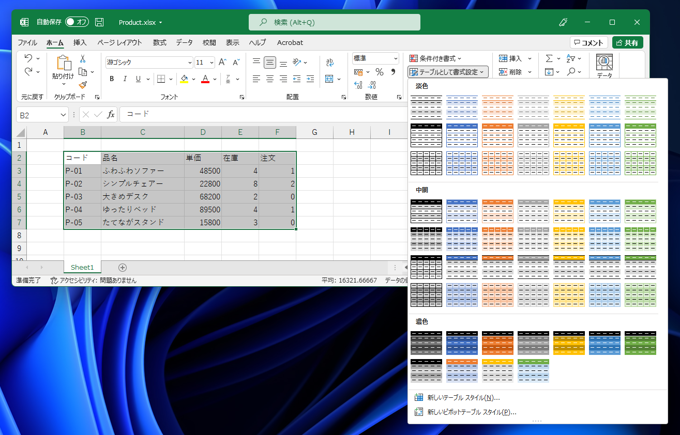Click the 共有 share button

coord(627,43)
